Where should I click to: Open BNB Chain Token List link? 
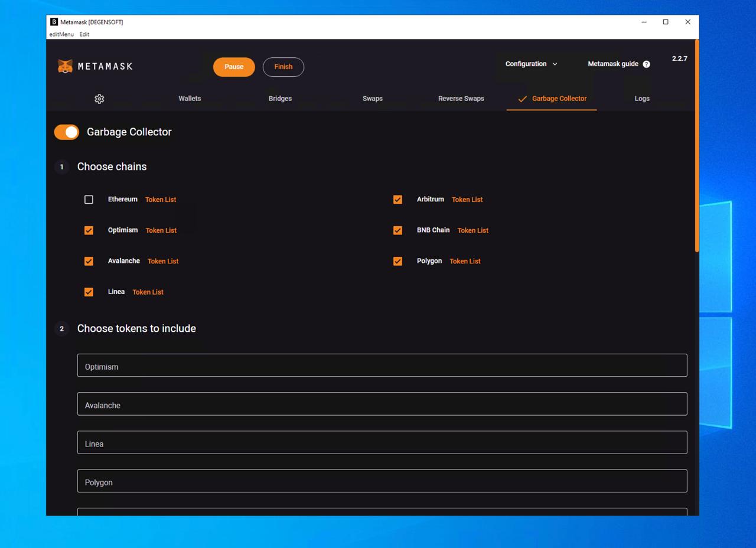pyautogui.click(x=473, y=230)
